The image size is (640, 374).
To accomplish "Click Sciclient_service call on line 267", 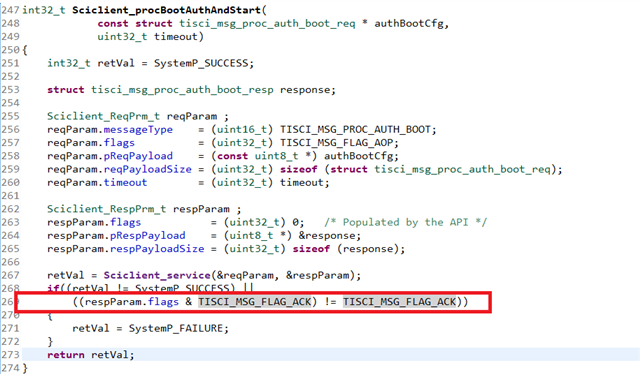I will [x=157, y=276].
